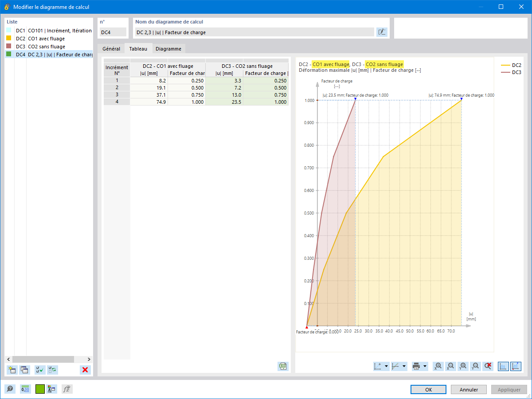Image resolution: width=532 pixels, height=399 pixels.
Task: Click the DC2 legend entry
Action: tap(511, 65)
